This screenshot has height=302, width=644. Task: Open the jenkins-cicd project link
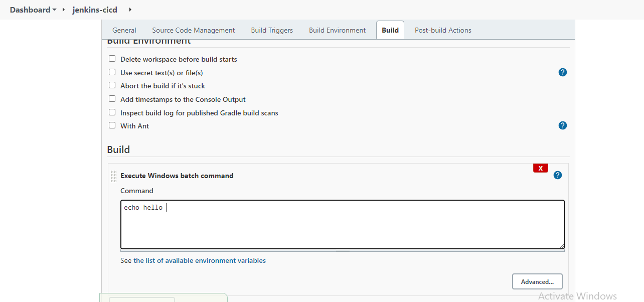point(95,10)
